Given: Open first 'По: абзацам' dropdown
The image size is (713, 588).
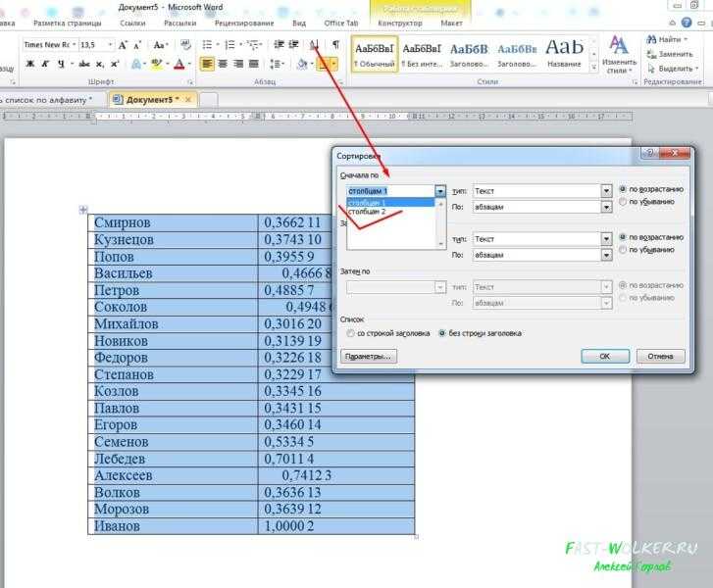Looking at the screenshot, I should (606, 207).
